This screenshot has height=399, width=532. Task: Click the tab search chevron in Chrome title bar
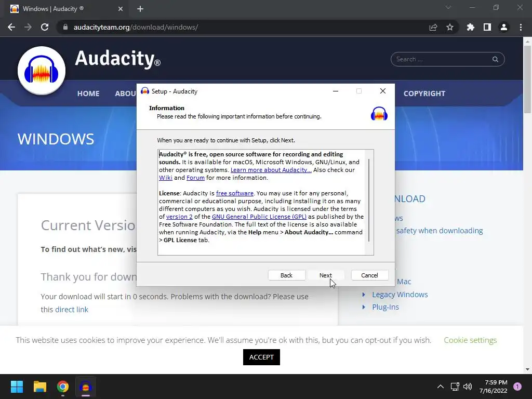pyautogui.click(x=448, y=7)
